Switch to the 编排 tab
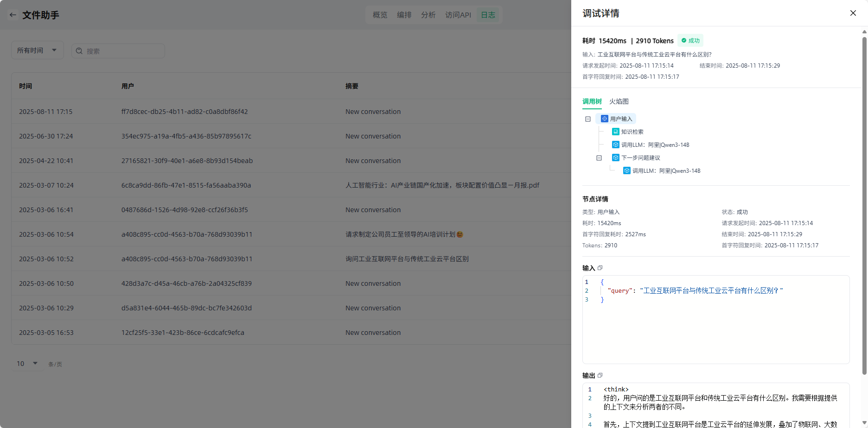Viewport: 868px width, 428px height. 404,15
